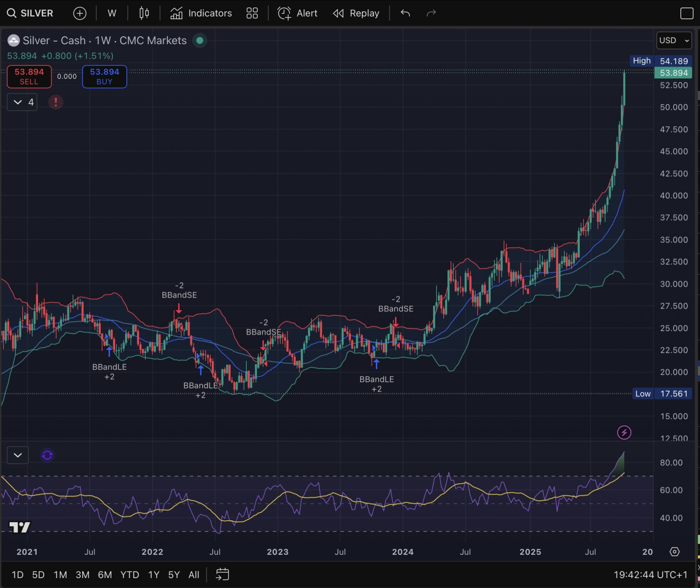Open the USD currency dropdown

pyautogui.click(x=674, y=40)
